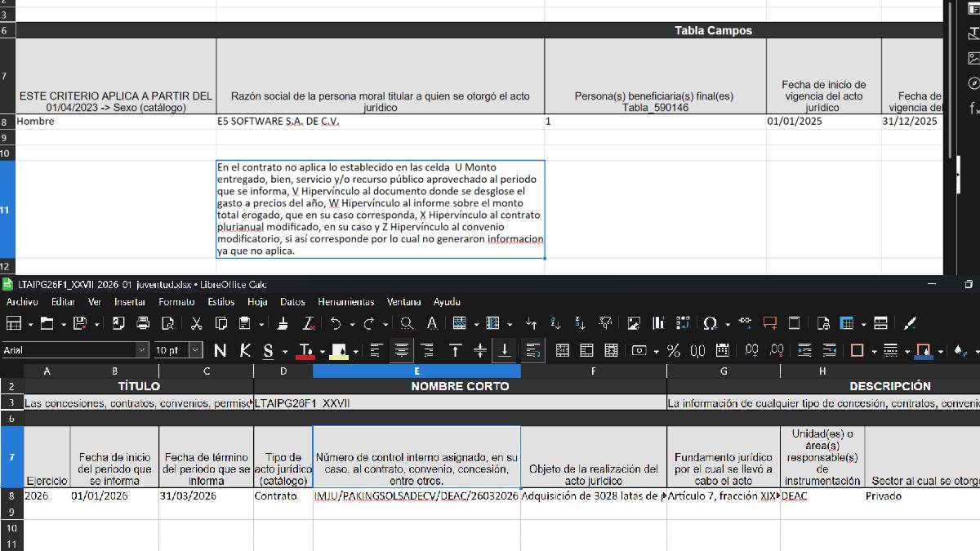Insert special character Omega icon

[x=710, y=323]
